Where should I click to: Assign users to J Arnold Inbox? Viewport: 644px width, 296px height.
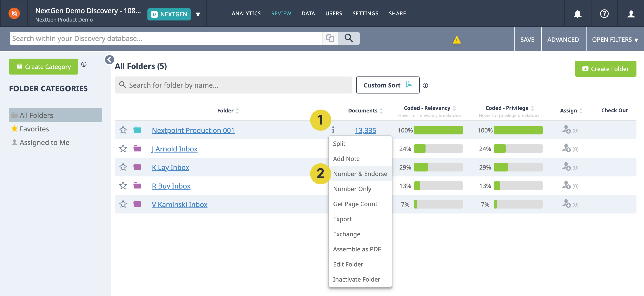tap(566, 148)
